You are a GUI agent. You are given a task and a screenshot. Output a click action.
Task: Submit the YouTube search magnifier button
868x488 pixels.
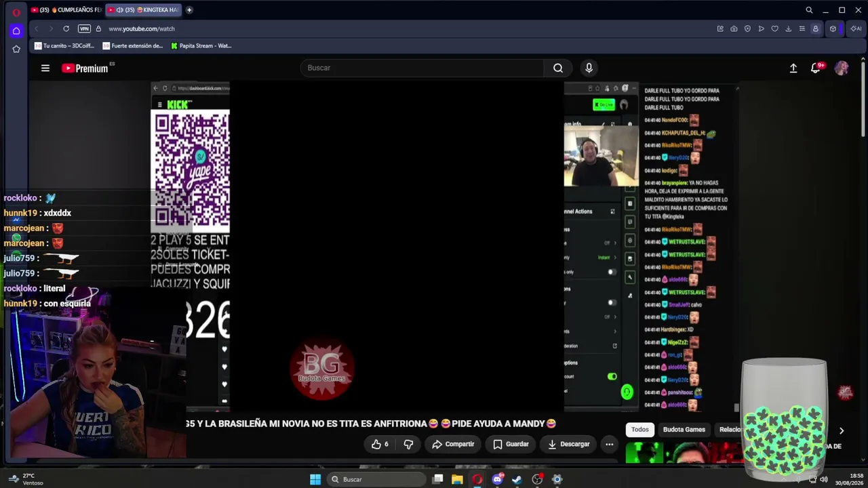click(x=557, y=68)
